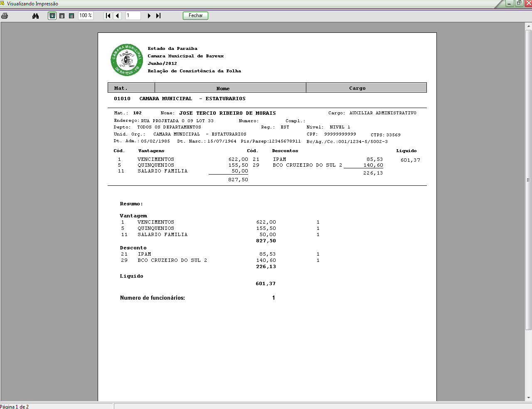Image resolution: width=532 pixels, height=409 pixels.
Task: Click the printer icon to print report
Action: [x=5, y=16]
